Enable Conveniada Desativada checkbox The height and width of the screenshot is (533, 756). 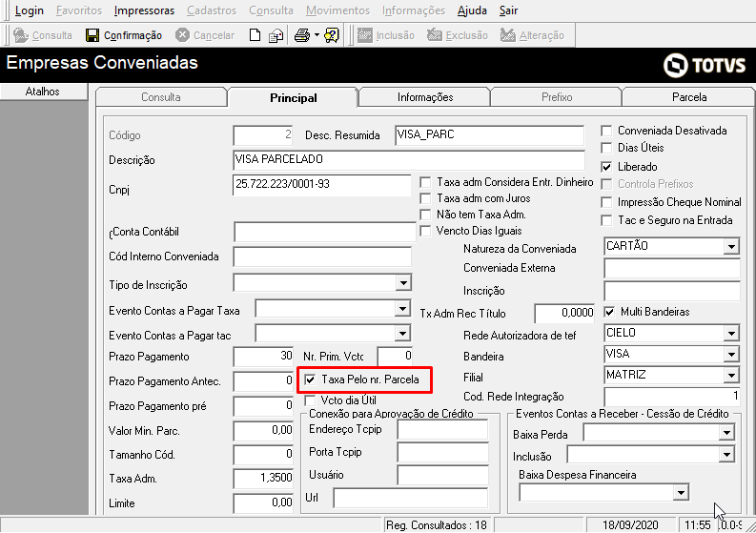pos(606,131)
